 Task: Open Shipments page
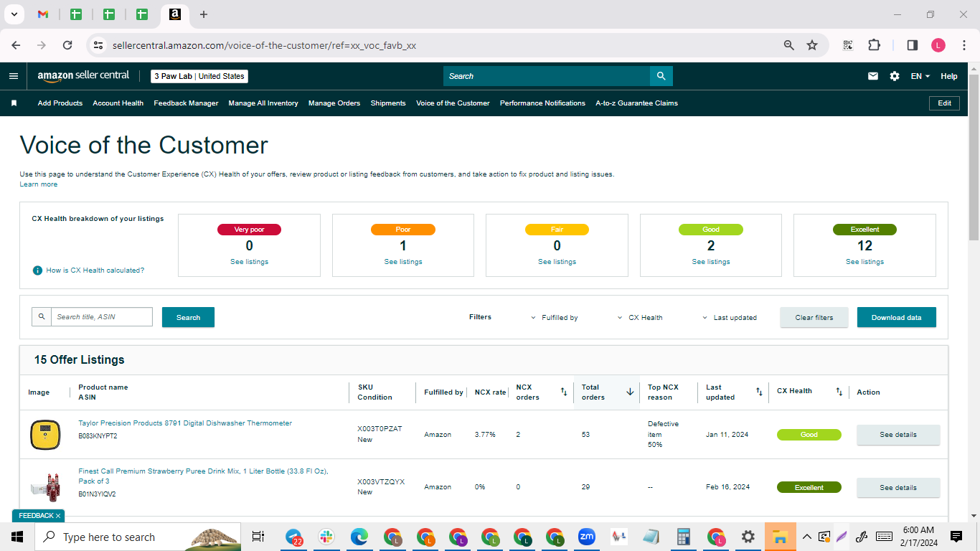click(x=388, y=103)
